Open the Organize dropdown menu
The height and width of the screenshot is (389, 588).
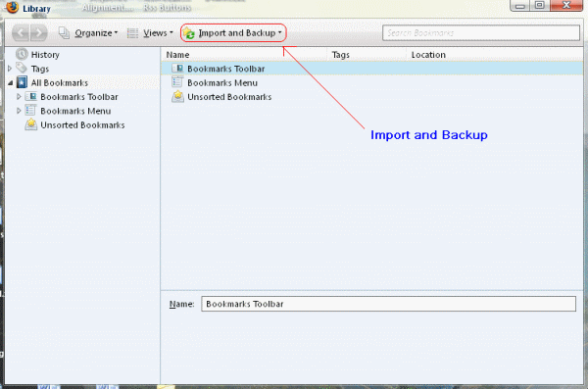click(x=96, y=33)
